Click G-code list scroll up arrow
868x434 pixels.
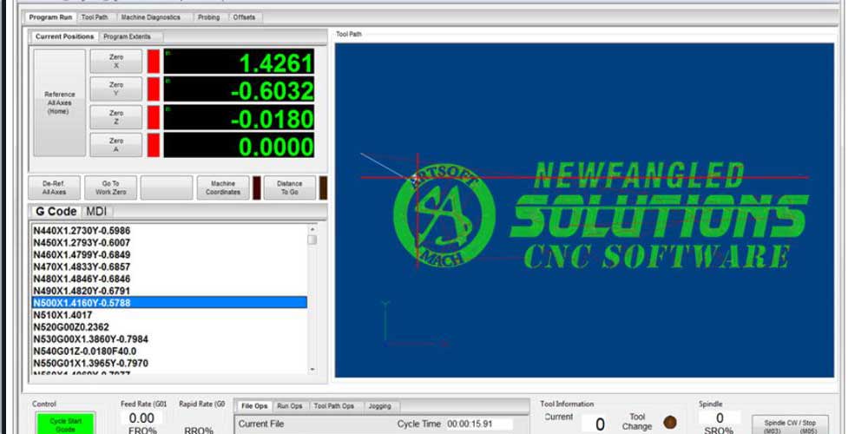tap(312, 228)
